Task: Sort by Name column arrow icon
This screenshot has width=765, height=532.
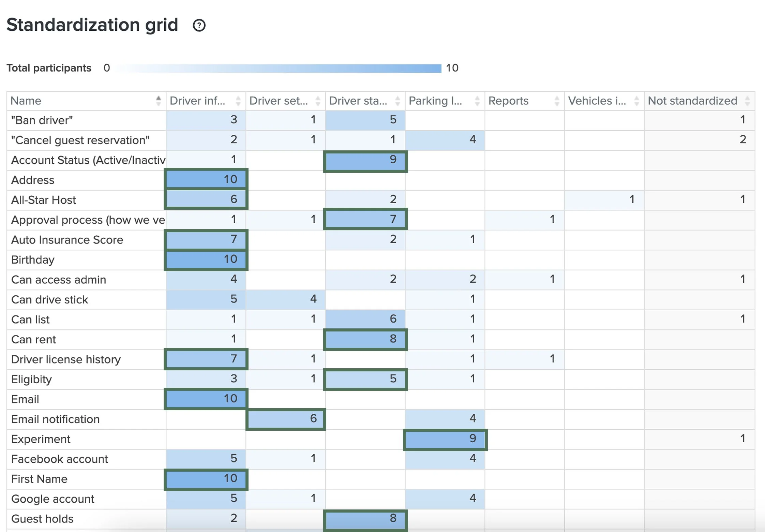Action: (158, 101)
